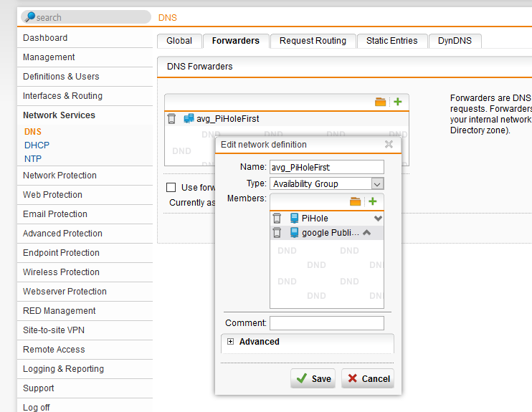Expand the Advanced section
Viewport: 532px width, 412px height.
pyautogui.click(x=231, y=342)
